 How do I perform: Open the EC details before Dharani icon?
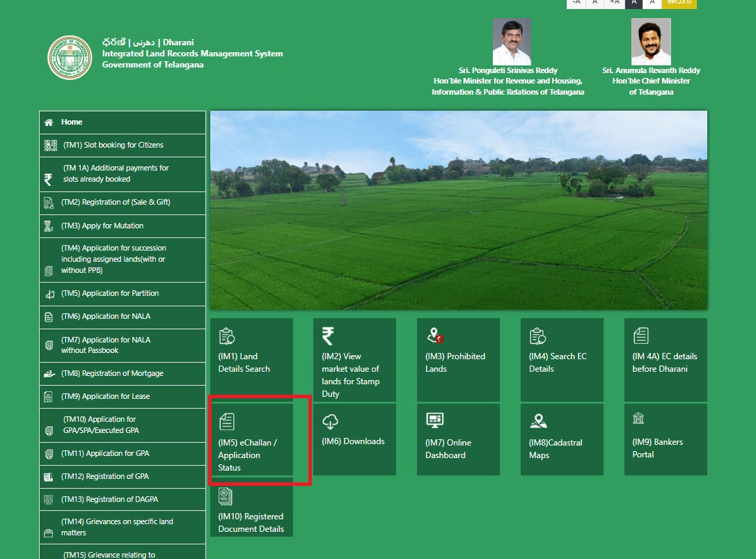(640, 336)
